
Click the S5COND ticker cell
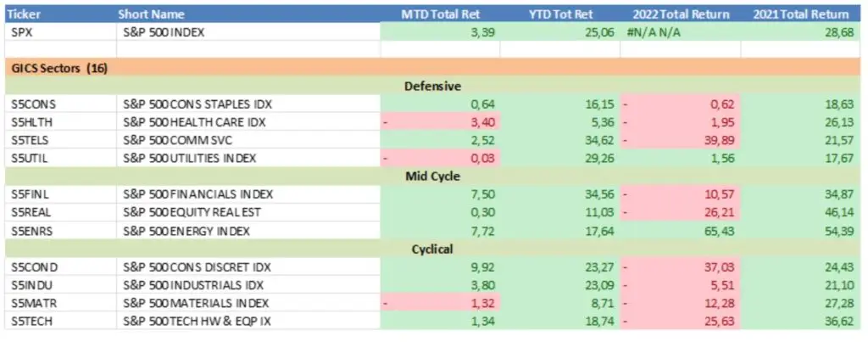click(34, 267)
